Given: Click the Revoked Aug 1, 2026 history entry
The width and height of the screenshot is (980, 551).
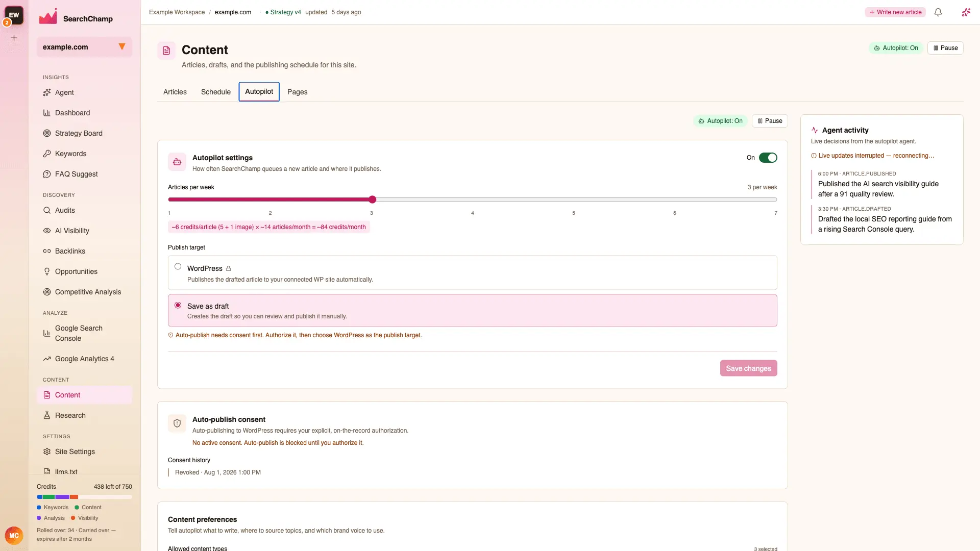Looking at the screenshot, I should (x=218, y=472).
